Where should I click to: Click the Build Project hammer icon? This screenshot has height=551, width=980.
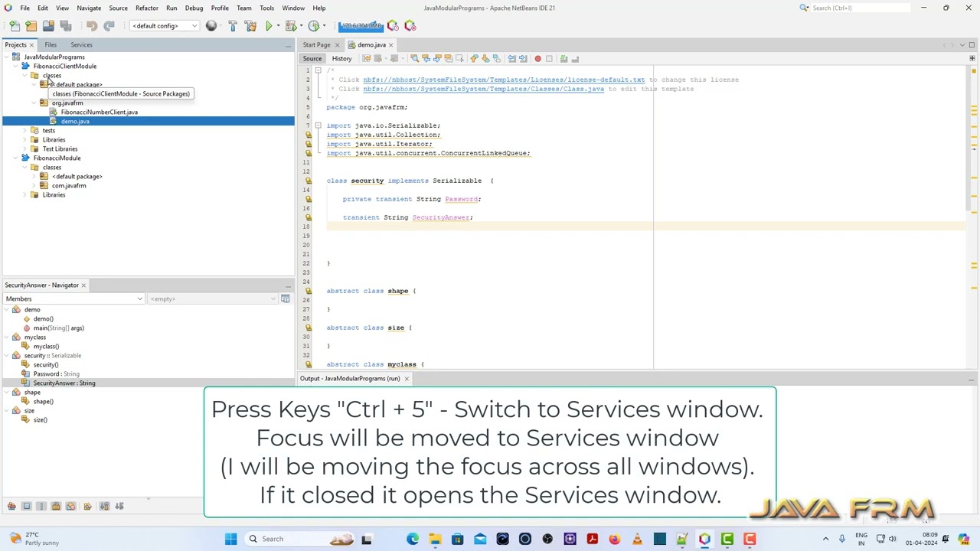233,26
